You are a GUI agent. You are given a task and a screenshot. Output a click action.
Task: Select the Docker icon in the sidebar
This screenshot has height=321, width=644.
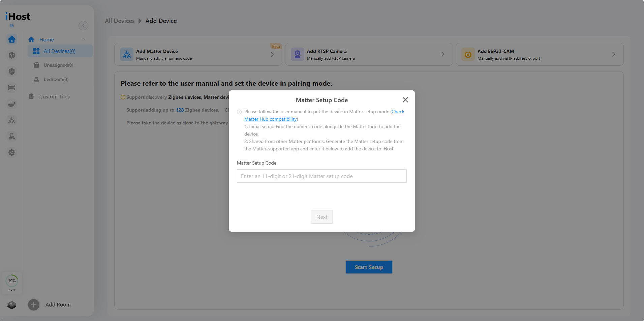12,104
